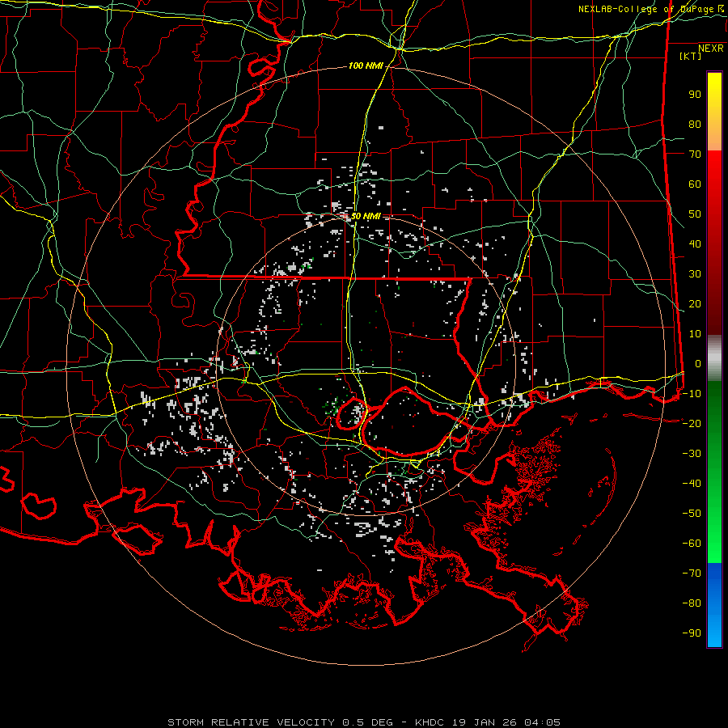The width and height of the screenshot is (728, 728).
Task: Click the NEXR label above the scale
Action: coord(711,49)
